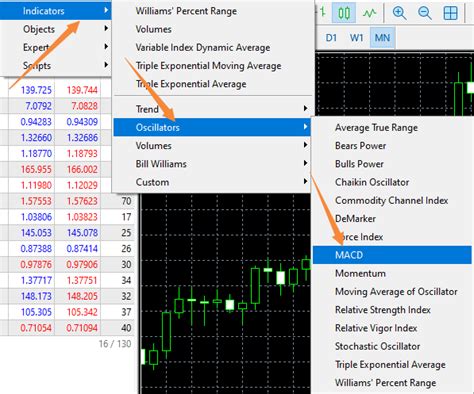Zoom in on the chart
This screenshot has height=394, width=474.
[x=399, y=13]
